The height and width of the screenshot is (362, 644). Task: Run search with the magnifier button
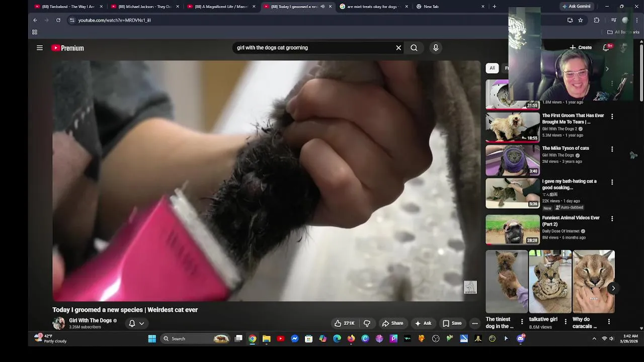coord(414,48)
